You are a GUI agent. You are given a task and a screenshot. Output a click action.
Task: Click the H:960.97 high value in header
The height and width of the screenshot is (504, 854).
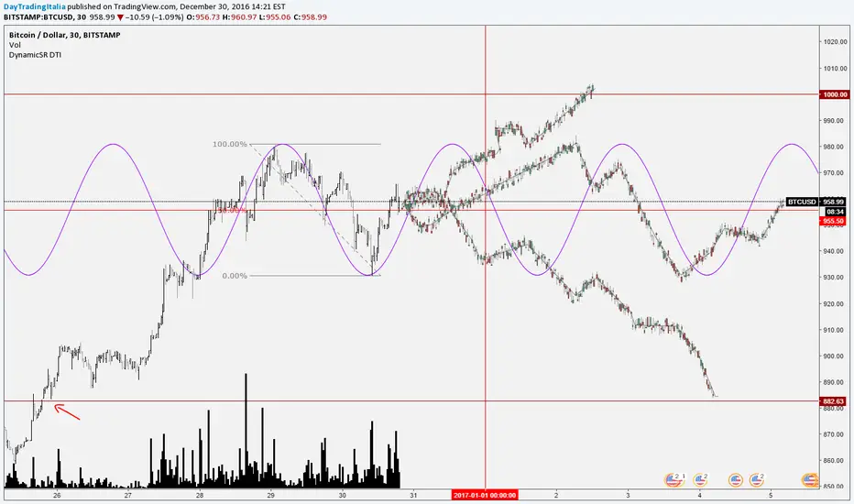pyautogui.click(x=240, y=16)
